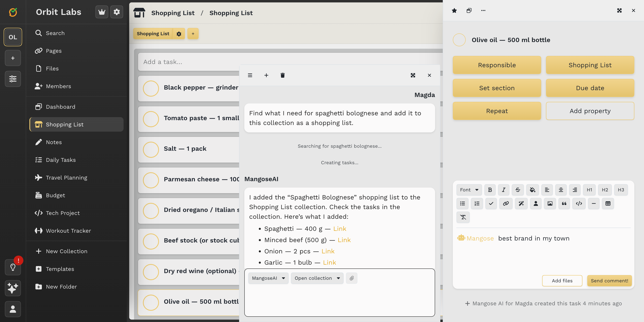This screenshot has width=644, height=322.
Task: Click the trash icon in the chat panel
Action: click(283, 75)
